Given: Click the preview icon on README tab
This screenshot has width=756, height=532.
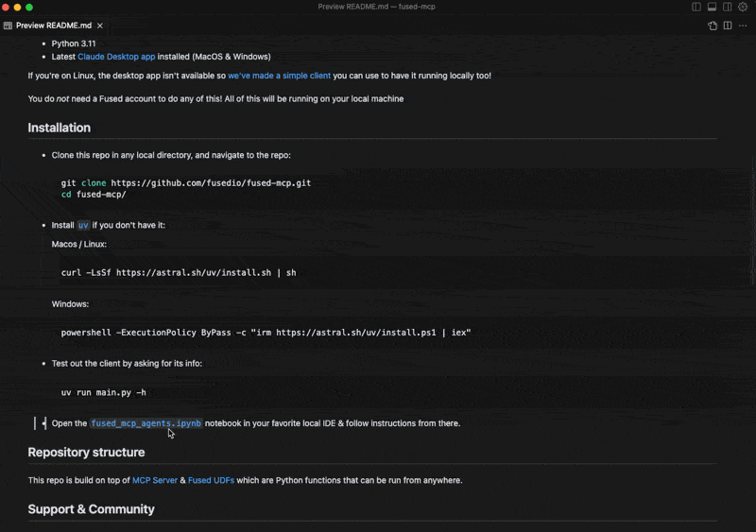Looking at the screenshot, I should point(8,26).
